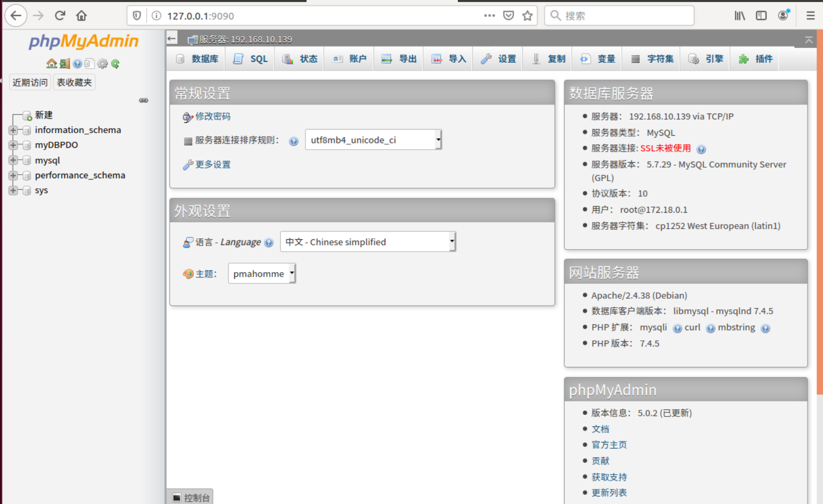Click the server 192.168.10.139 breadcrumb
The image size is (823, 504).
pyautogui.click(x=245, y=40)
